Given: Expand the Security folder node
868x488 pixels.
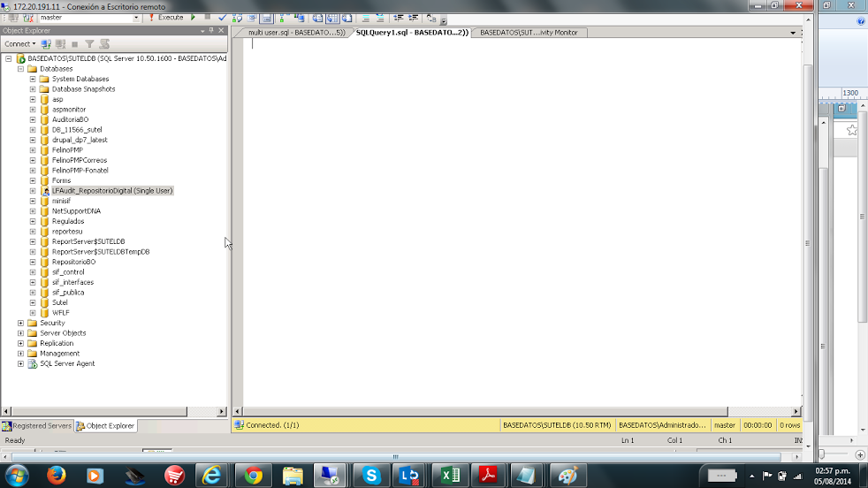Looking at the screenshot, I should 20,323.
